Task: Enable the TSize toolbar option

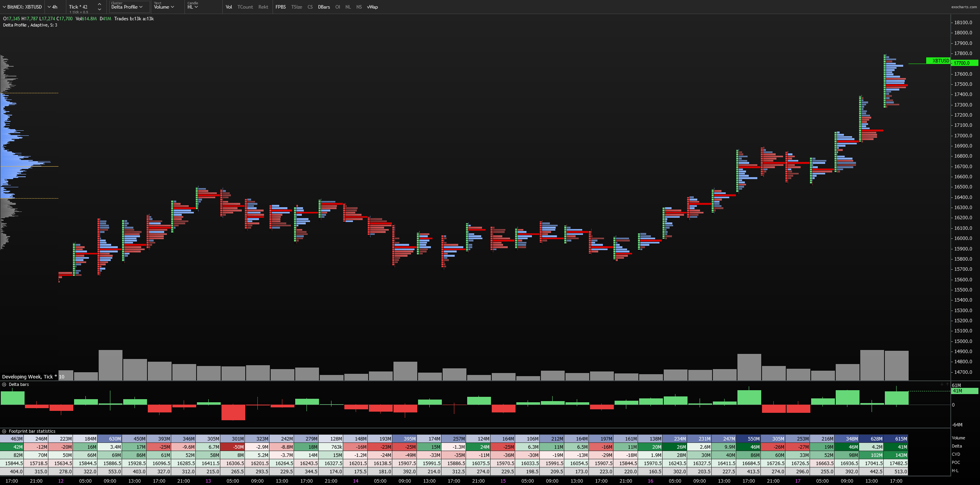Action: 297,7
